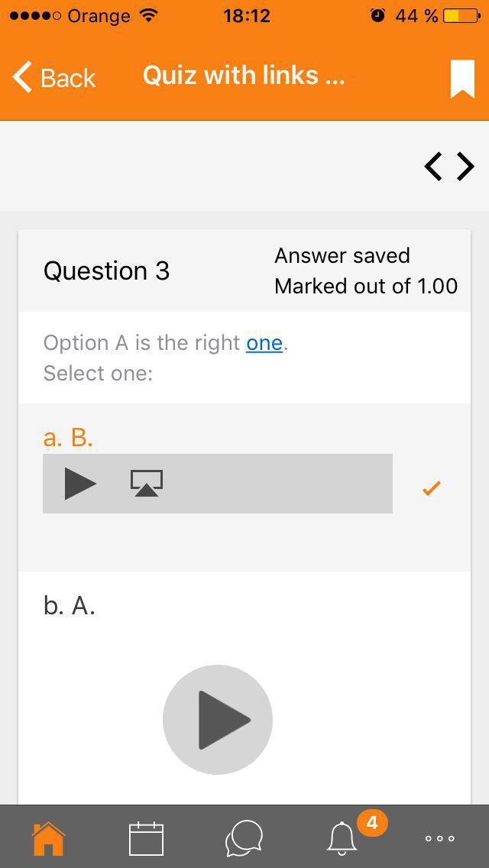Play the large video in option b
The width and height of the screenshot is (489, 868).
(218, 720)
